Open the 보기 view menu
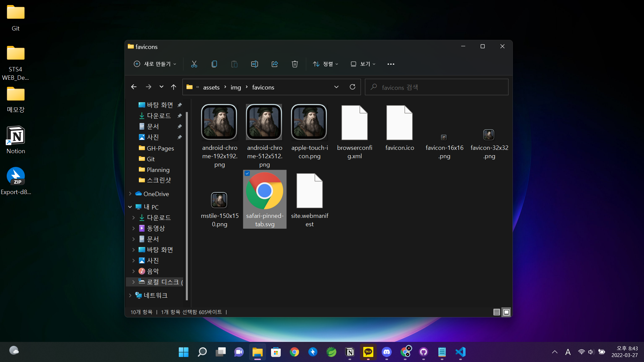This screenshot has height=362, width=644. click(363, 64)
